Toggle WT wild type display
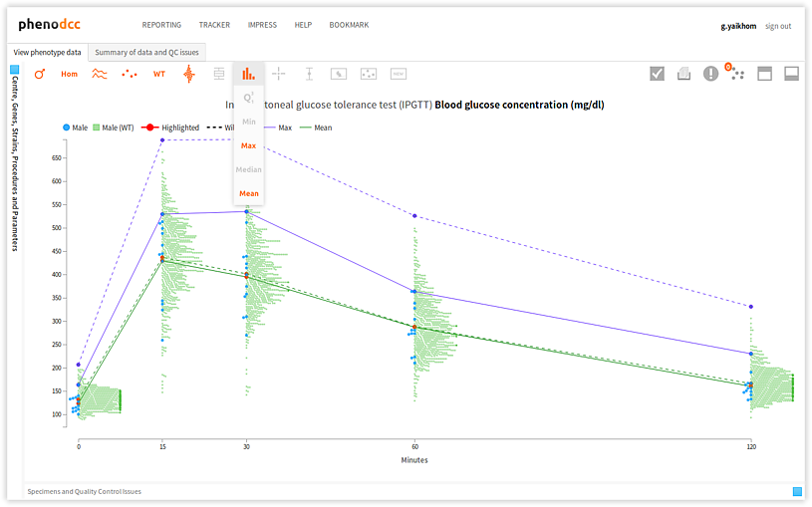Screen dimensions: 812x507 (159, 74)
